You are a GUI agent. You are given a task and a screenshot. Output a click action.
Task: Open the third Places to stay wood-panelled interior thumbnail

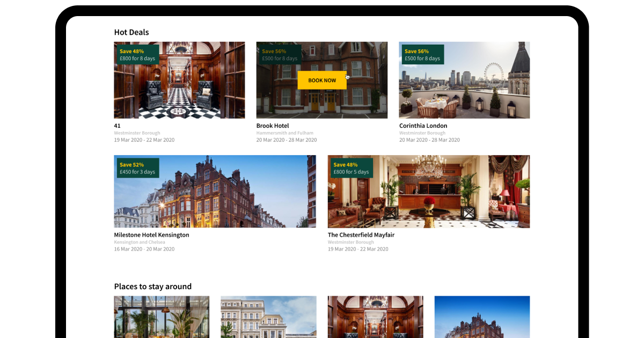tap(376, 317)
